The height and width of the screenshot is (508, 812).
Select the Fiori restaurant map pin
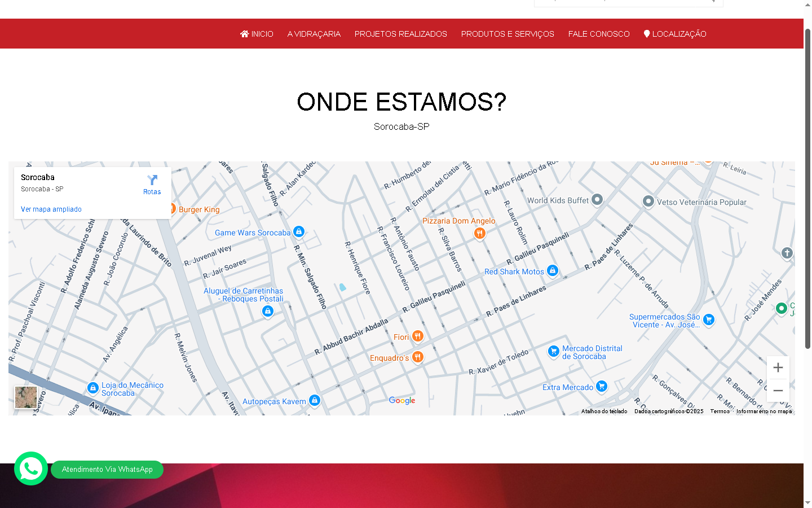click(417, 336)
